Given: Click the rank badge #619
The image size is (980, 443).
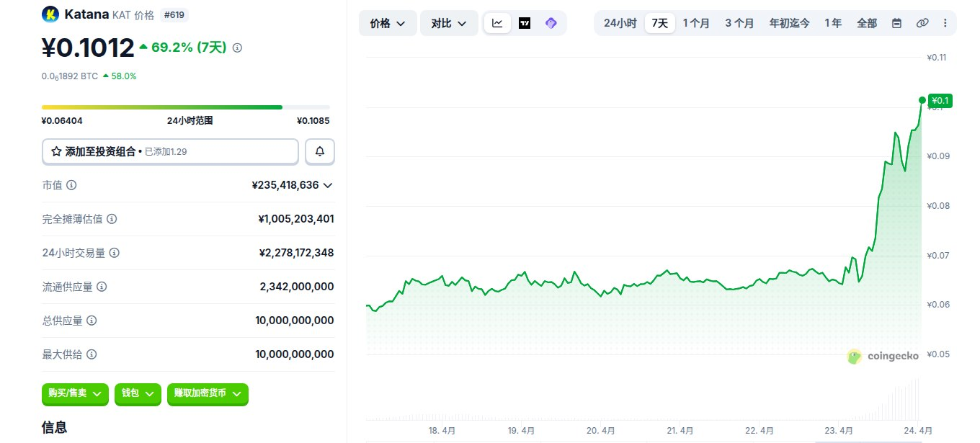Looking at the screenshot, I should tap(173, 14).
